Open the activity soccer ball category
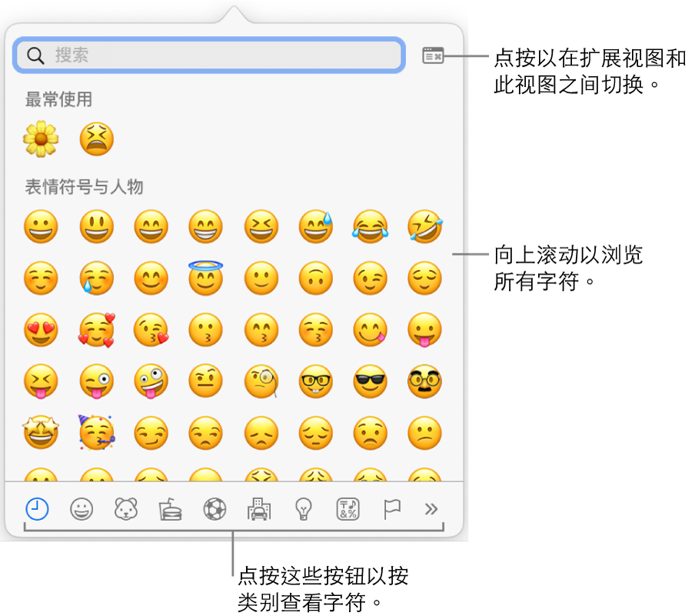The height and width of the screenshot is (616, 695). (215, 508)
